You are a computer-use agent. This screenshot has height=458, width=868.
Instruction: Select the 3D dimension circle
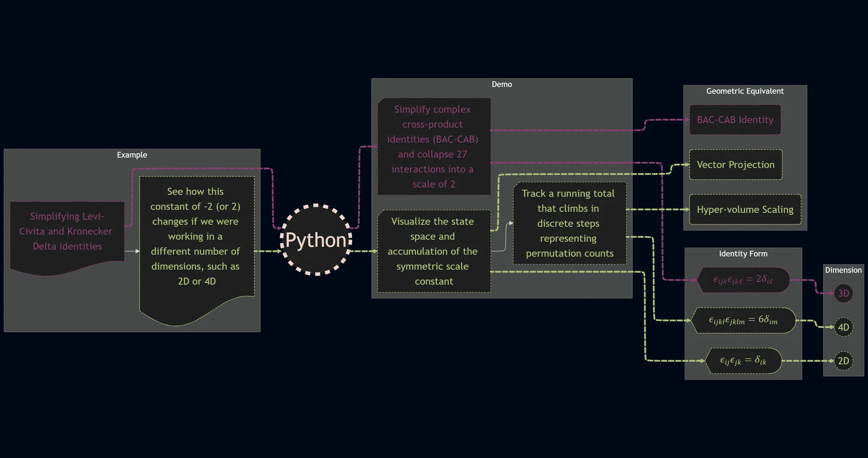click(843, 293)
